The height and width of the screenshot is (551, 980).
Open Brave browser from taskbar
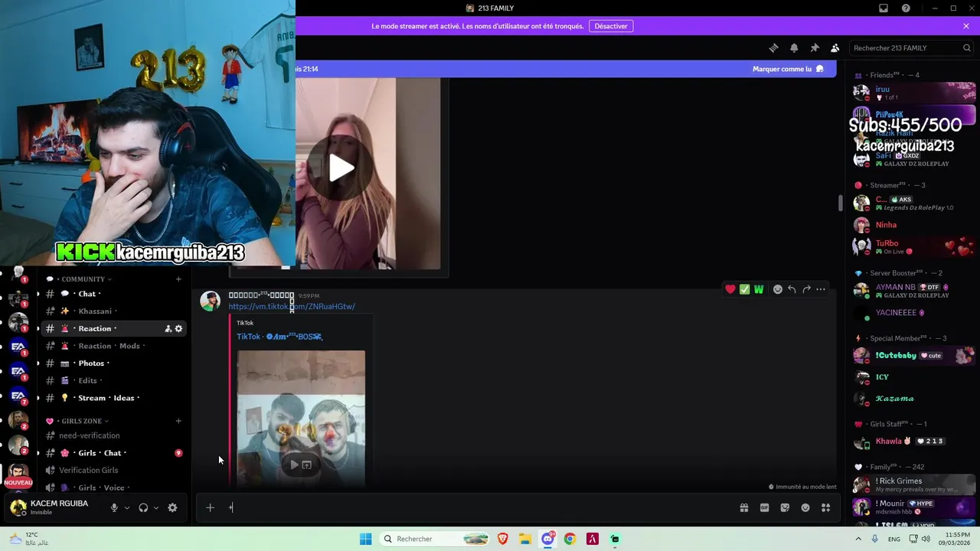pos(502,539)
